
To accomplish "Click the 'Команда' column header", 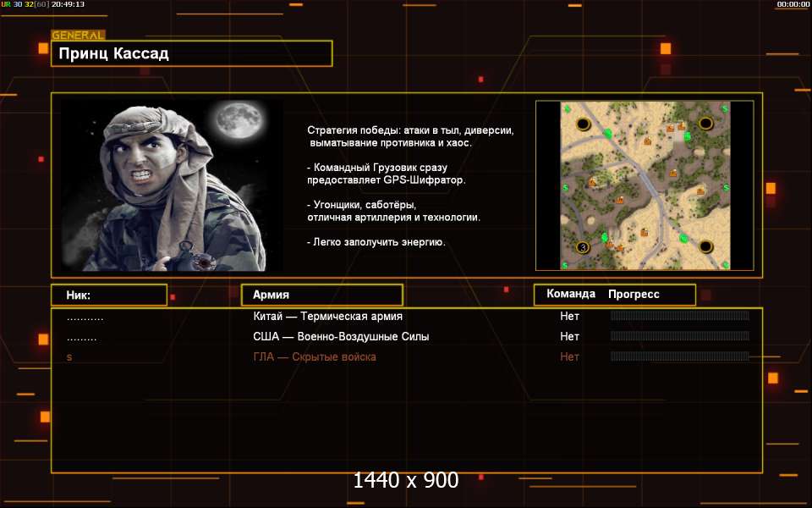I will click(571, 295).
